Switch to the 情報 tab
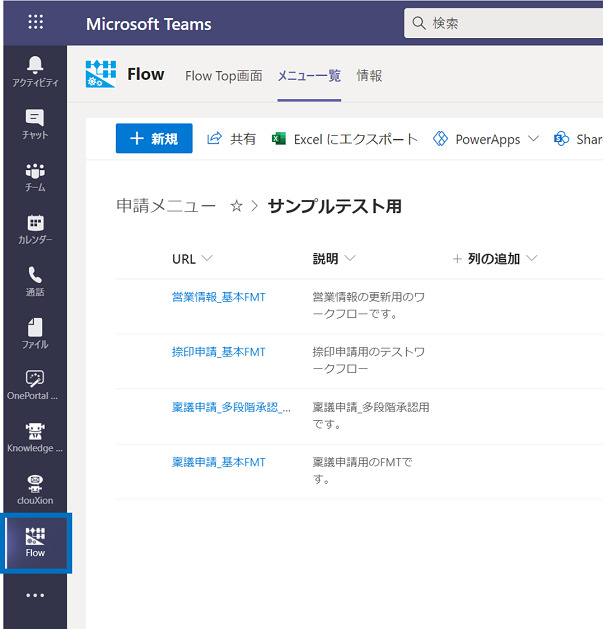The width and height of the screenshot is (603, 629). (369, 75)
